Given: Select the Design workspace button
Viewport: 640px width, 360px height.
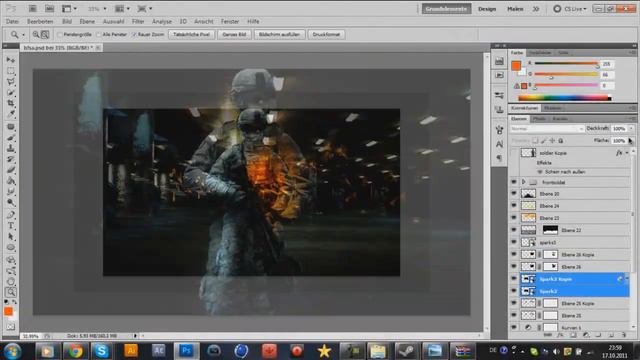Looking at the screenshot, I should 487,9.
